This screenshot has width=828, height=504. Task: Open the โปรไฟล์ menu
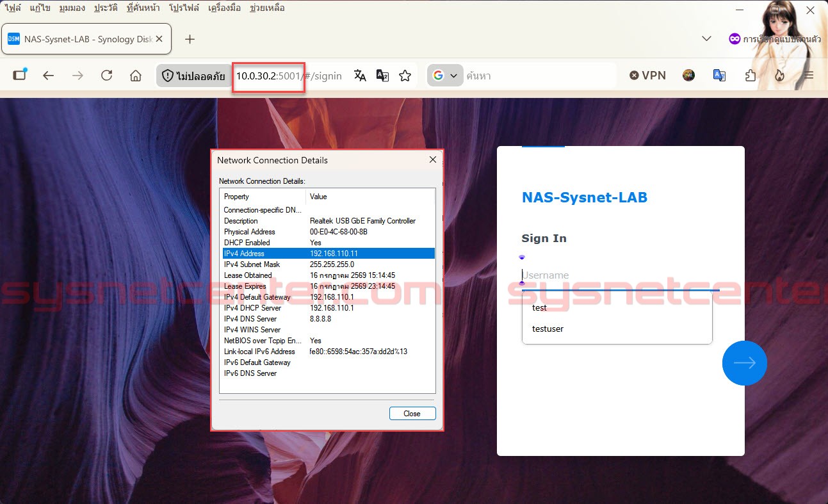coord(184,8)
